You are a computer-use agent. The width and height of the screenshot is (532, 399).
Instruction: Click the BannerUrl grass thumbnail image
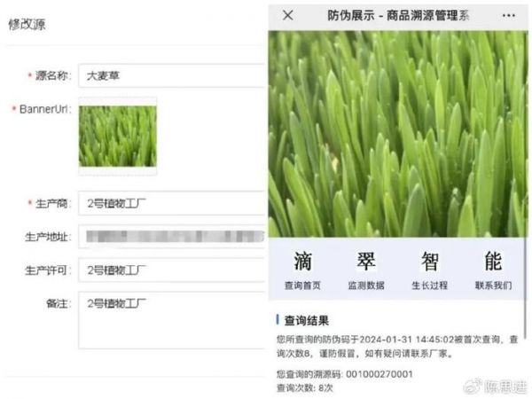pos(117,137)
